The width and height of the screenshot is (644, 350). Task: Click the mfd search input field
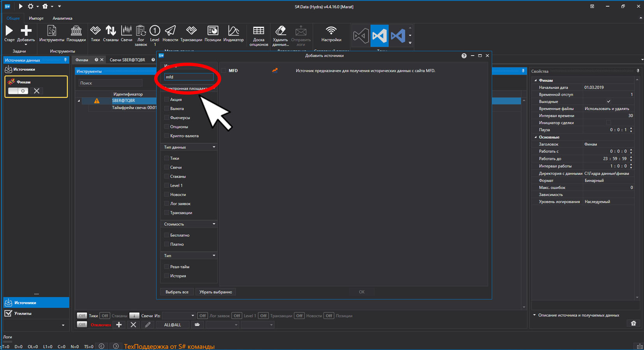189,77
